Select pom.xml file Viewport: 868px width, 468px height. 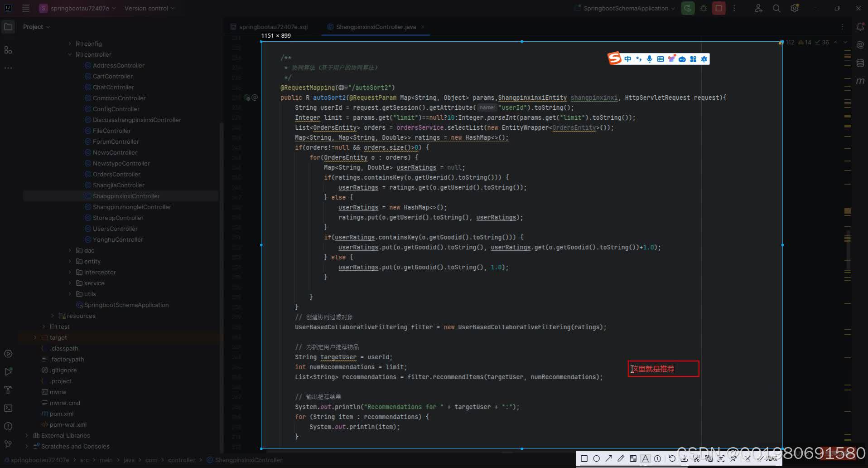click(62, 414)
